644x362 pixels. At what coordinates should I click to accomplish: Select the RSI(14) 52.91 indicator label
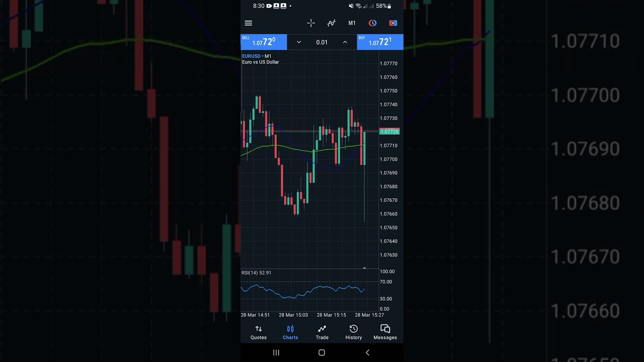point(256,273)
